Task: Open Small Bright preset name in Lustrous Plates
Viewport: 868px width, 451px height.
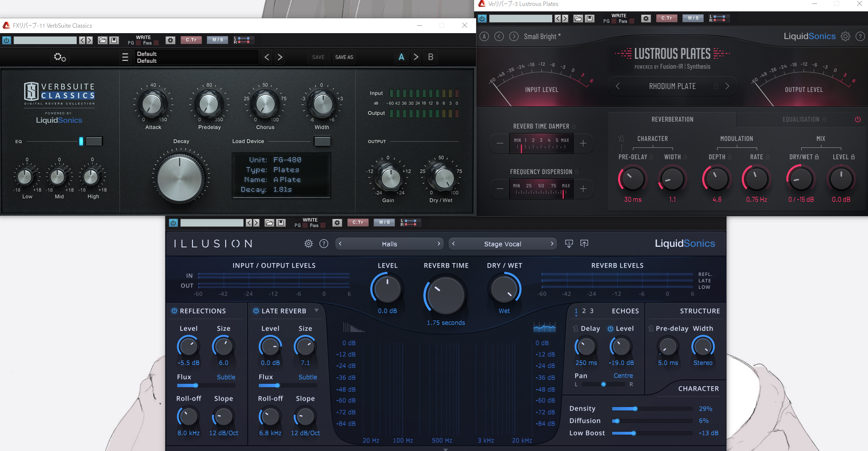Action: pos(542,36)
